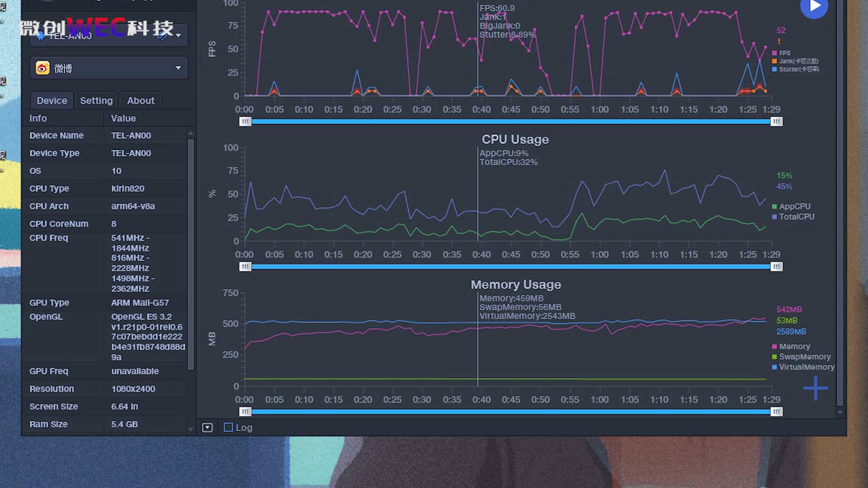Click right range handle of CPU Usage chart
868x488 pixels.
click(776, 267)
